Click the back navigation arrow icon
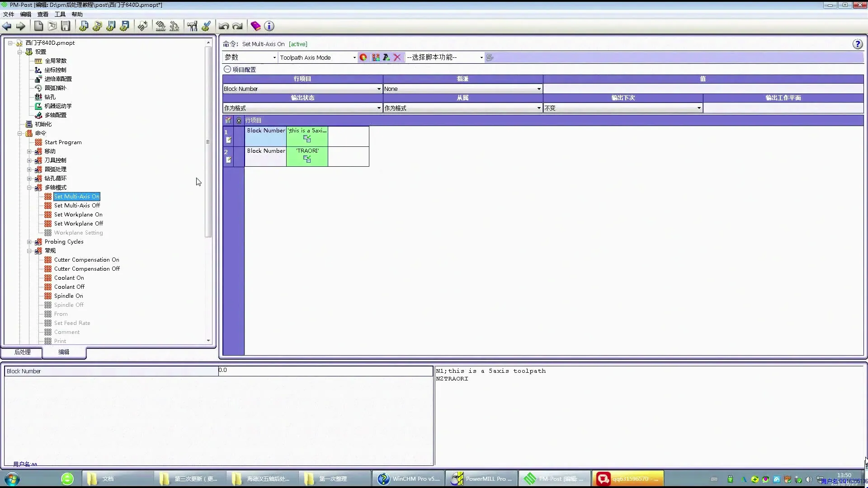Screen dimensions: 868x488 pos(7,26)
